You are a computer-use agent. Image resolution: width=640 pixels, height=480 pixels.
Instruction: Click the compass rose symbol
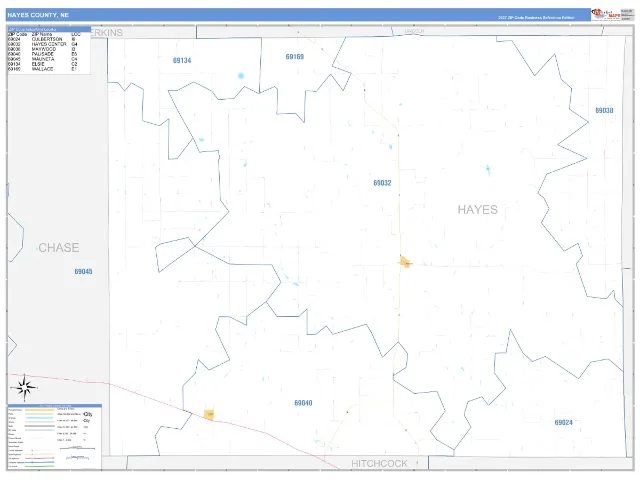coord(24,387)
